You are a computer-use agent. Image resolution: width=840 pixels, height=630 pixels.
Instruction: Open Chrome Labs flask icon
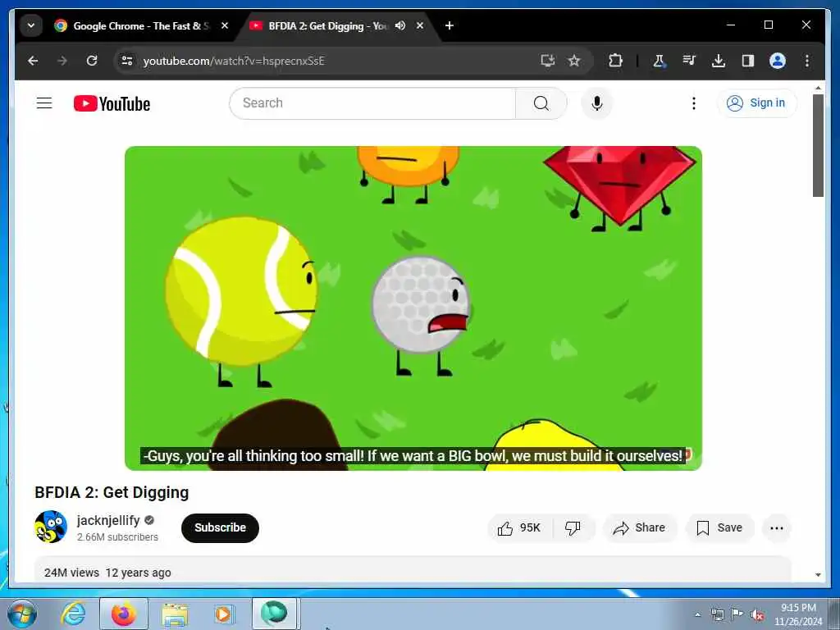pyautogui.click(x=659, y=61)
